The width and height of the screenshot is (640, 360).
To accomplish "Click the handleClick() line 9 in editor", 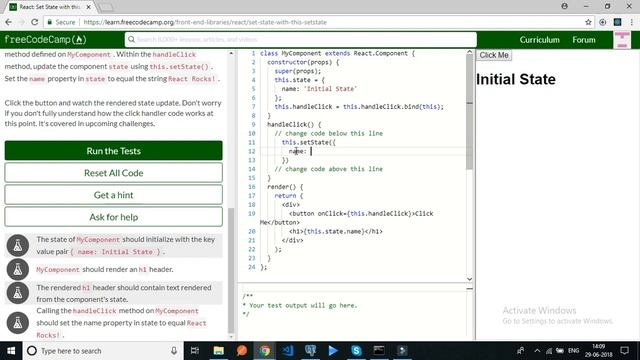I will (x=294, y=124).
